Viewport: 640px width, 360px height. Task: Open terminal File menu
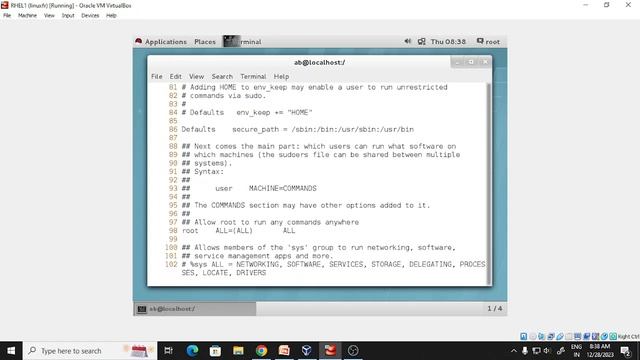click(157, 76)
